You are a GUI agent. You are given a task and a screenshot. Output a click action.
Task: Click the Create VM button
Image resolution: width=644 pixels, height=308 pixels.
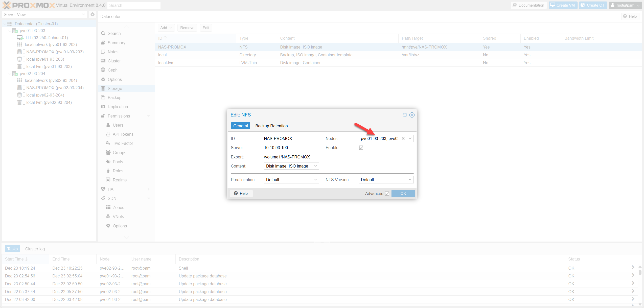click(563, 5)
